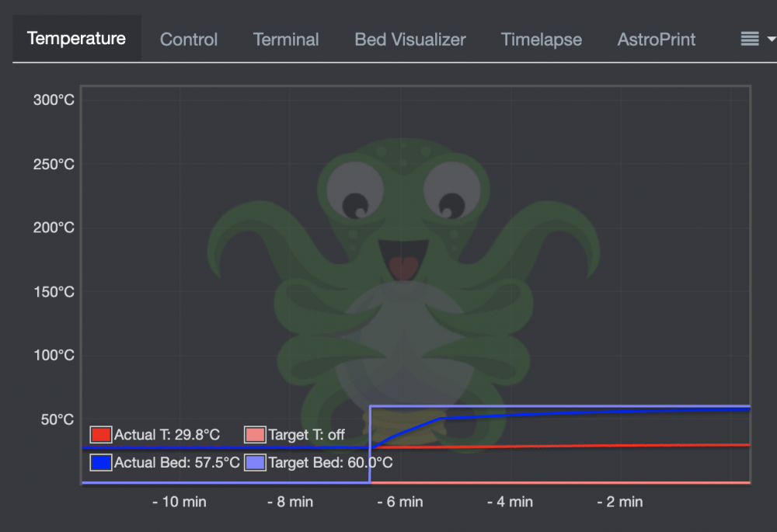Click the blue Actual Bed legend swatch
The image size is (777, 532).
point(101,463)
